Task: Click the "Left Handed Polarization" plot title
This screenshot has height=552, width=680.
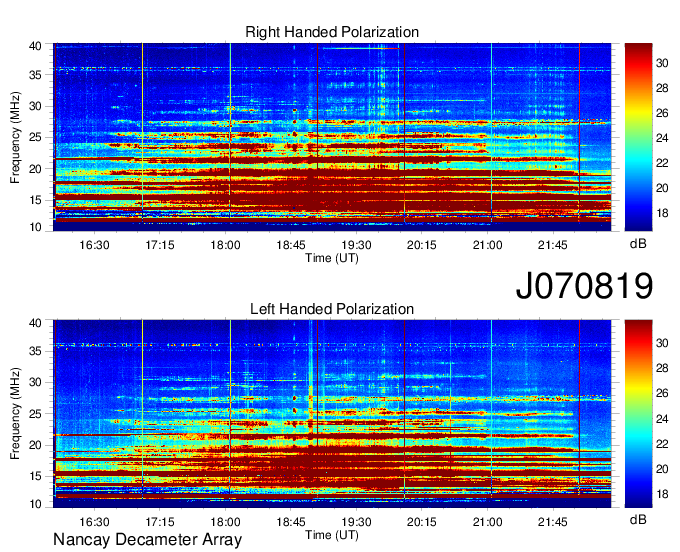Action: [x=332, y=309]
